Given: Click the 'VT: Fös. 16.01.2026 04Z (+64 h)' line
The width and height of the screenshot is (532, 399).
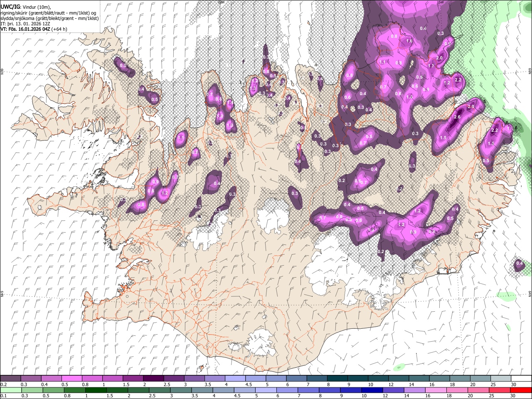Looking at the screenshot, I should click(34, 29).
